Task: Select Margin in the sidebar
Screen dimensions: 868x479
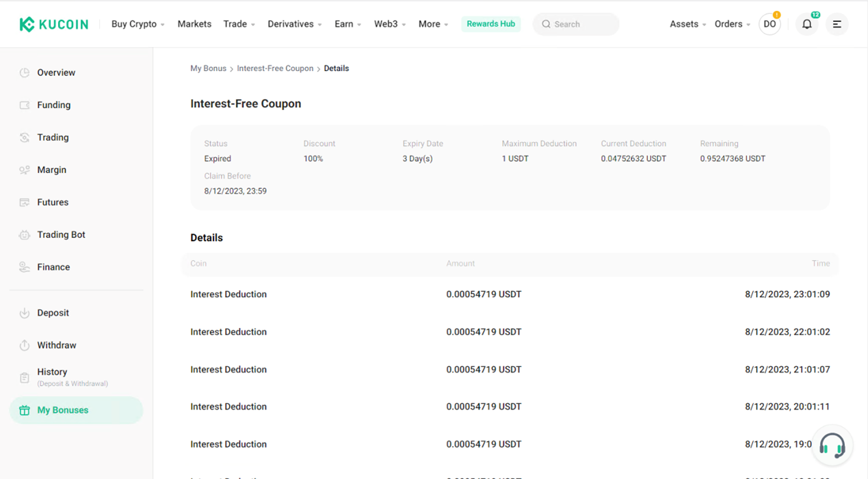Action: click(76, 170)
